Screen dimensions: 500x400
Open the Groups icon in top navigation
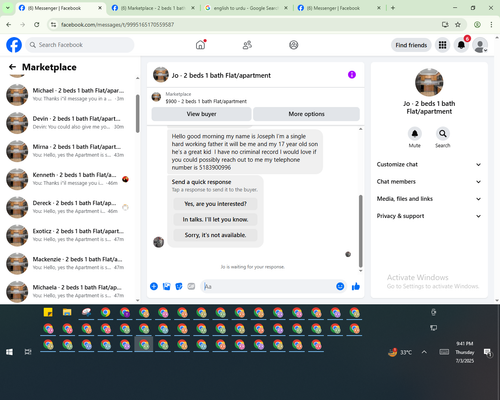294,45
